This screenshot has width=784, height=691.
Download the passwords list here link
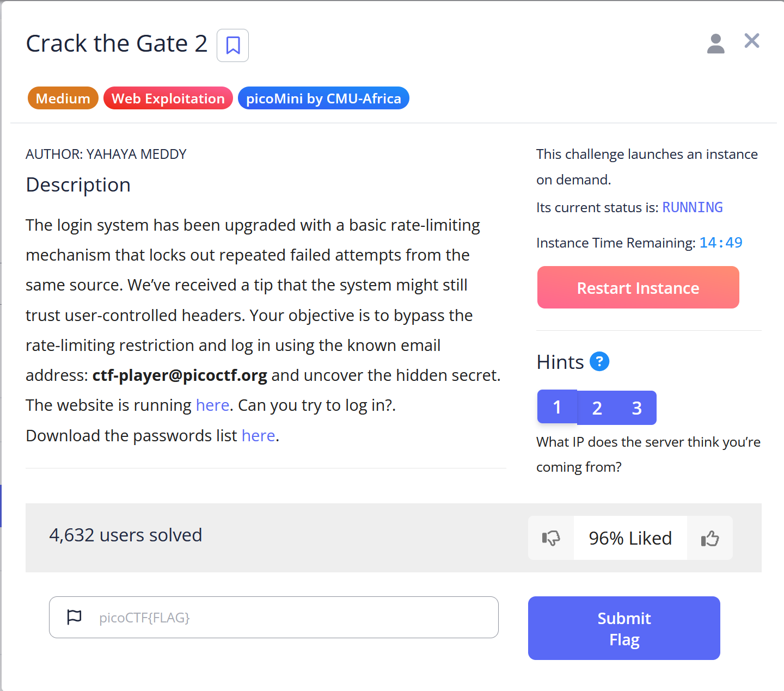pyautogui.click(x=258, y=435)
